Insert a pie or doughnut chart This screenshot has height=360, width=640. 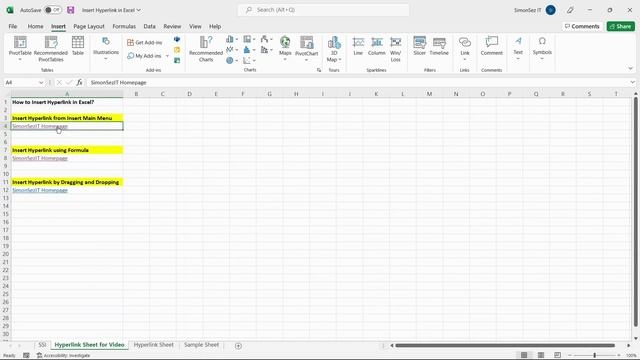pos(231,60)
